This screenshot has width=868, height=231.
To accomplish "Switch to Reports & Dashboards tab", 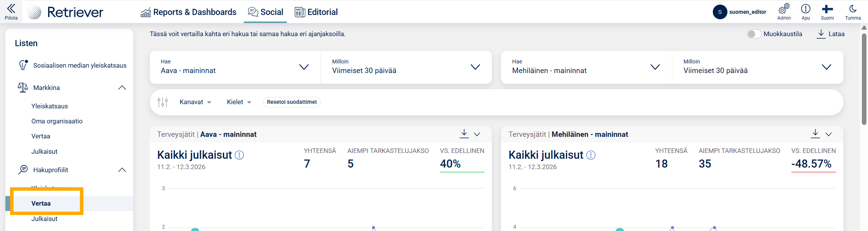I will click(188, 12).
